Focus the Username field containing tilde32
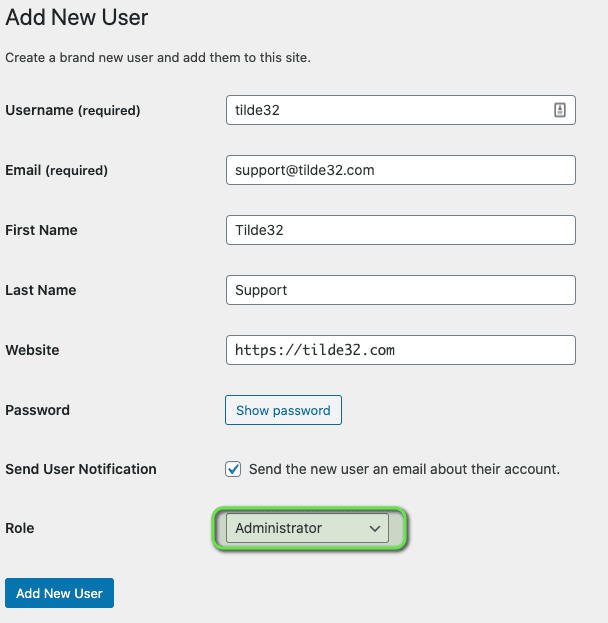This screenshot has height=623, width=608. (401, 110)
